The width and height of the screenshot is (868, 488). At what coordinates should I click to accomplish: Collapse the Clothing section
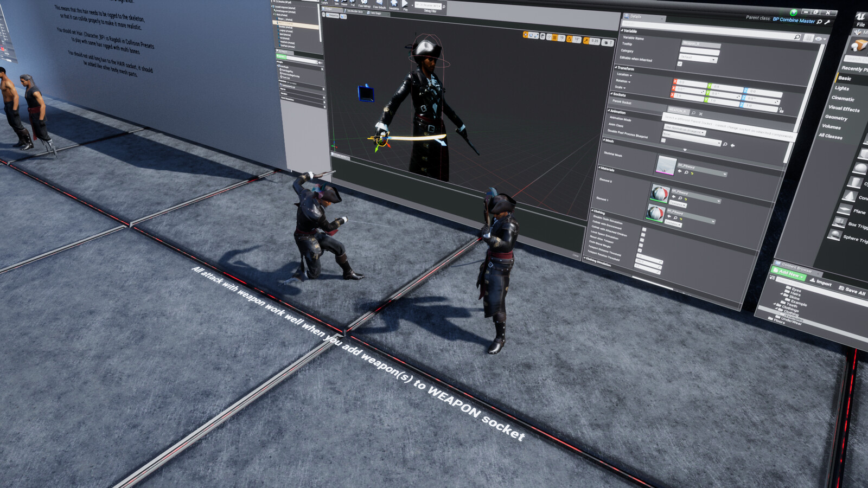click(x=592, y=210)
